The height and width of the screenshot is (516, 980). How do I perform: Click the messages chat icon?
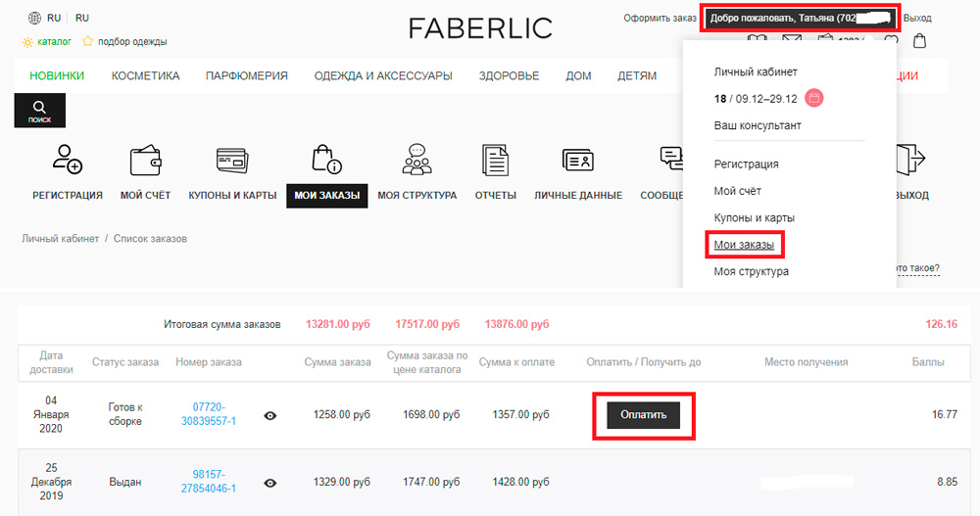click(x=672, y=158)
